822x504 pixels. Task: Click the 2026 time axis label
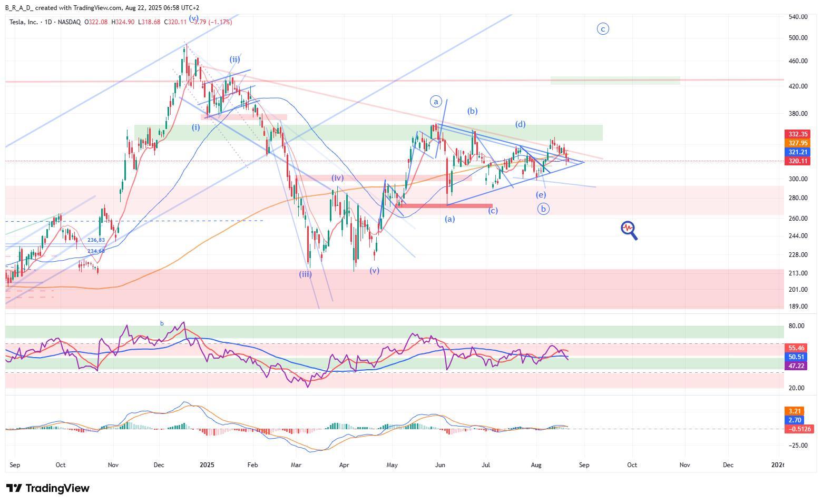point(778,465)
